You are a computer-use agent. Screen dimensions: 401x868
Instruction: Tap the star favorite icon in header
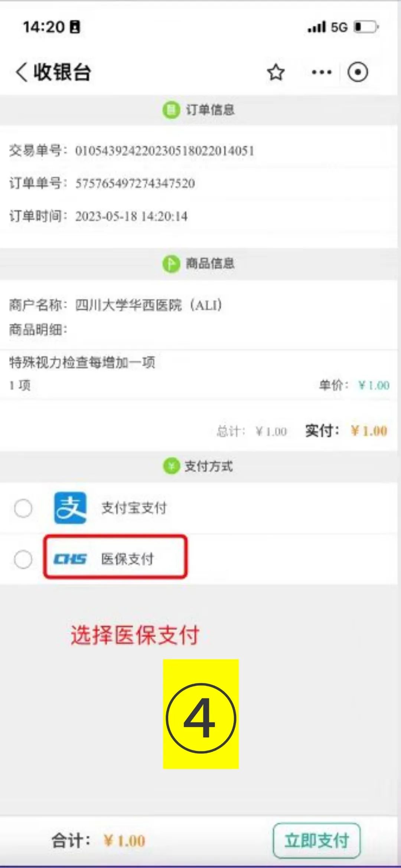(276, 73)
